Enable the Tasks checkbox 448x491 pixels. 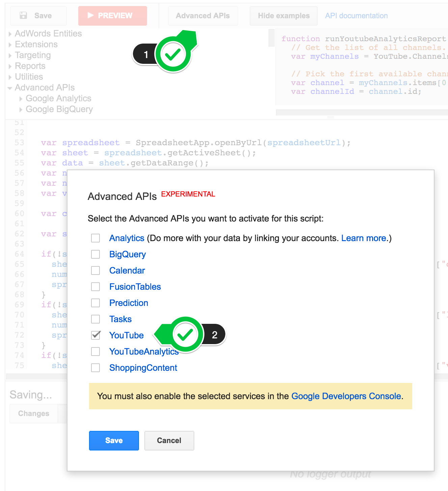pos(95,319)
